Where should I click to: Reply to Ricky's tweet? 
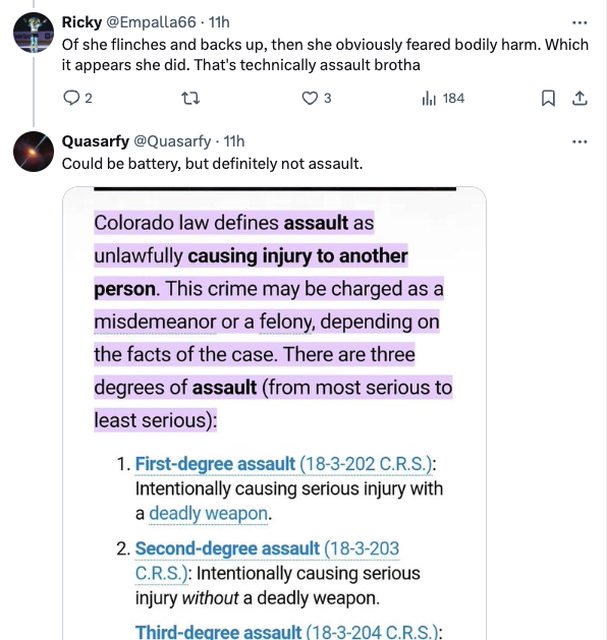pyautogui.click(x=71, y=98)
